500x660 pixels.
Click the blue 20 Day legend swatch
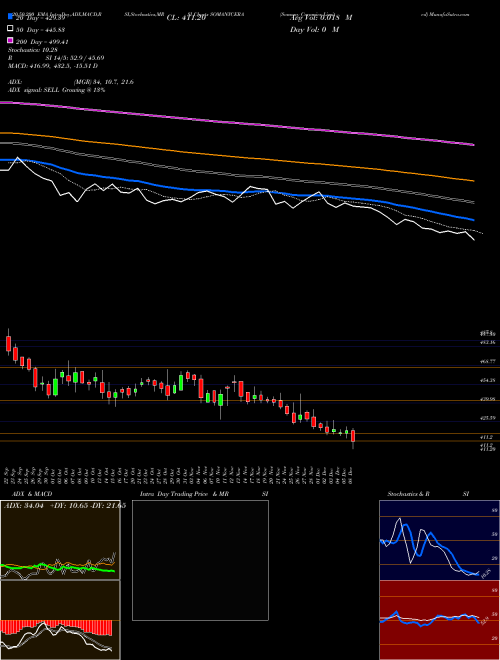click(x=11, y=17)
